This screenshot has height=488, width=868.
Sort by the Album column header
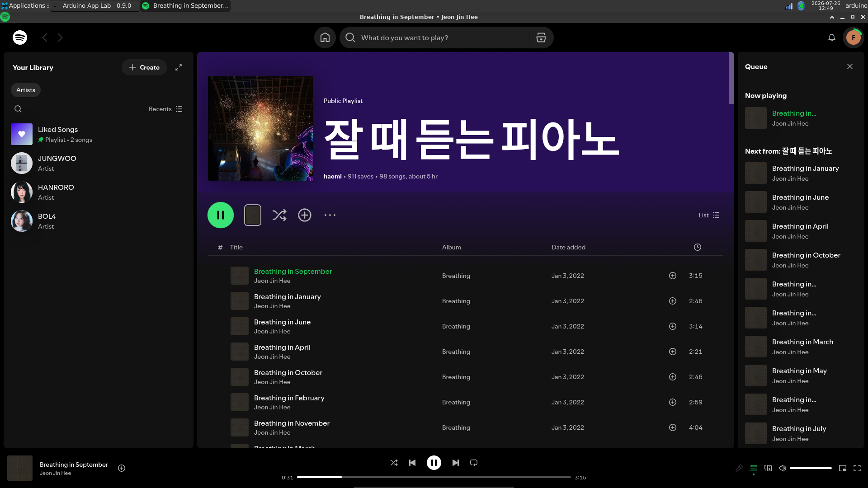point(452,247)
